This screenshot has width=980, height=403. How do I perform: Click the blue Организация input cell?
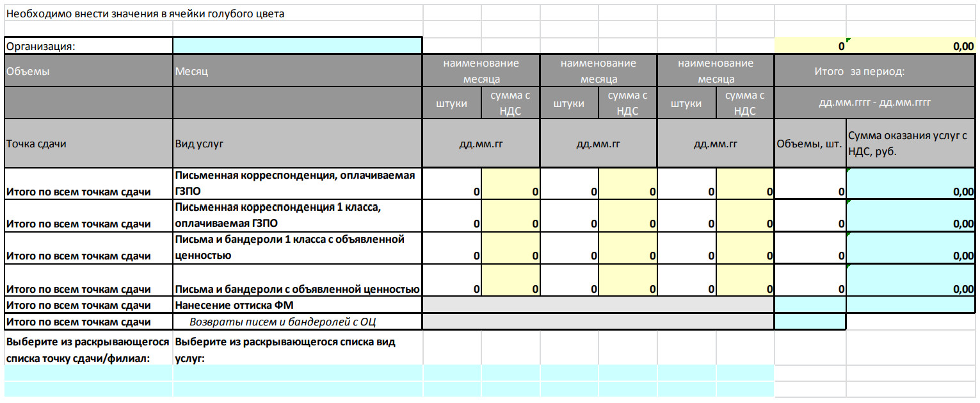click(297, 46)
